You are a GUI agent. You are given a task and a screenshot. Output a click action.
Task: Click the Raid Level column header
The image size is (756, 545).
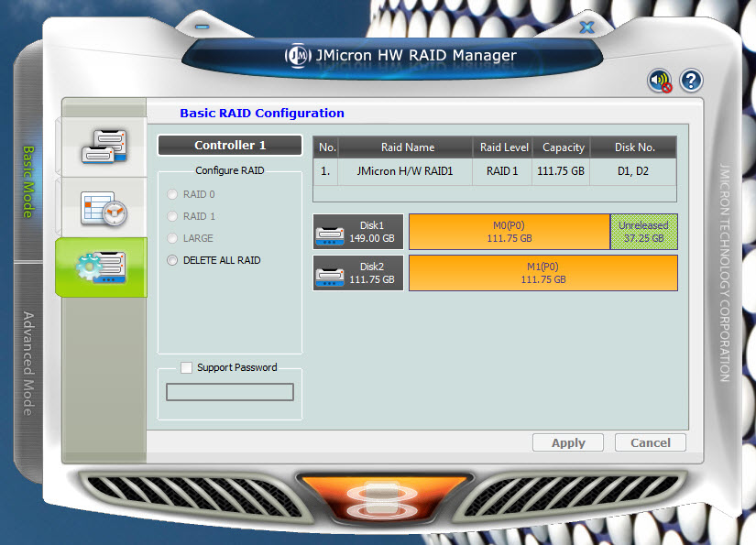click(503, 147)
